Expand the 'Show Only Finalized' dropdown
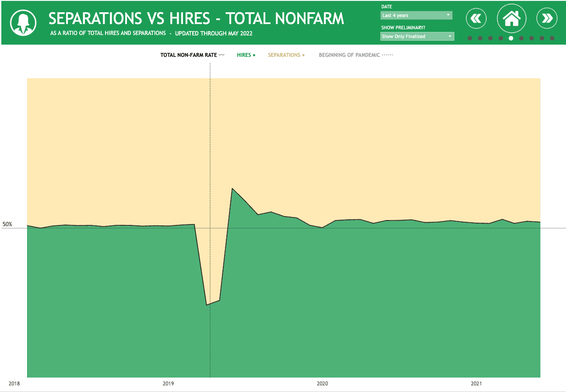Screen dimensions: 566x392 pyautogui.click(x=417, y=36)
